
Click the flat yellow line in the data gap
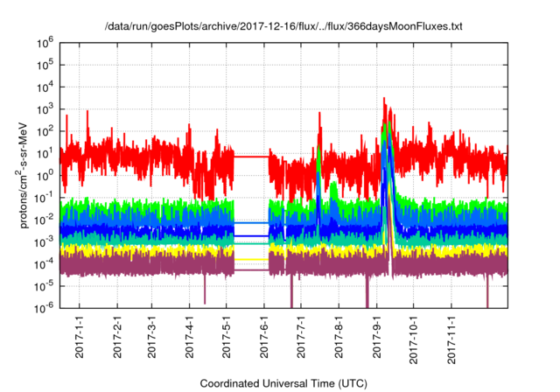coord(250,260)
